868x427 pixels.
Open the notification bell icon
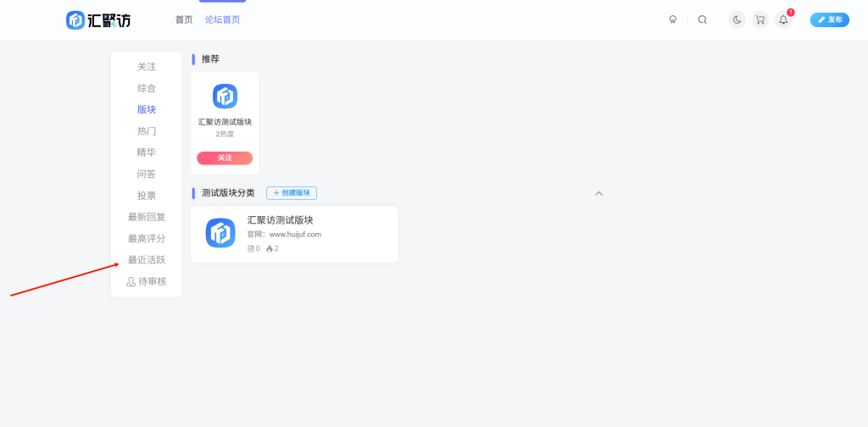[x=783, y=20]
